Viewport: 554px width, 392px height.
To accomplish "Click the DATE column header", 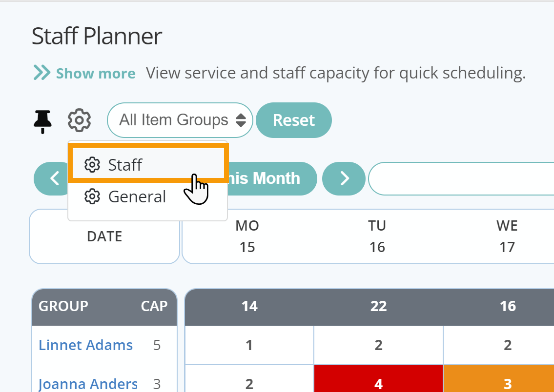I will point(104,236).
